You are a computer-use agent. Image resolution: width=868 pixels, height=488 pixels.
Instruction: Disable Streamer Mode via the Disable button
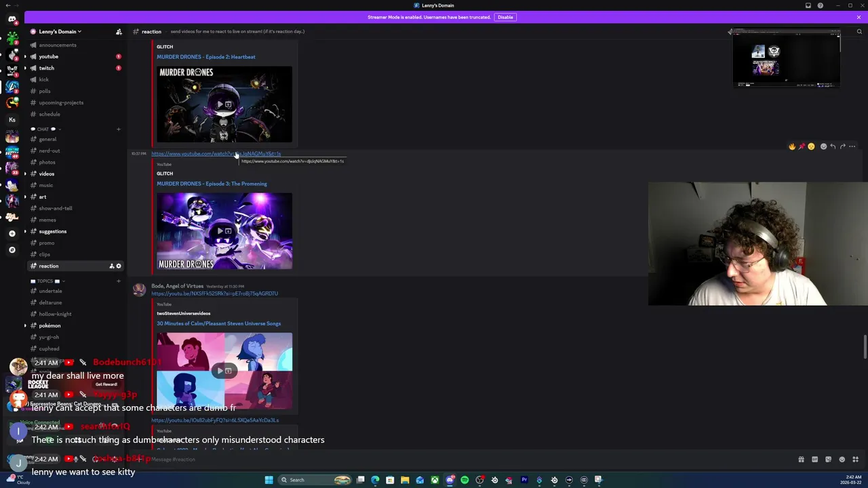[x=505, y=17]
